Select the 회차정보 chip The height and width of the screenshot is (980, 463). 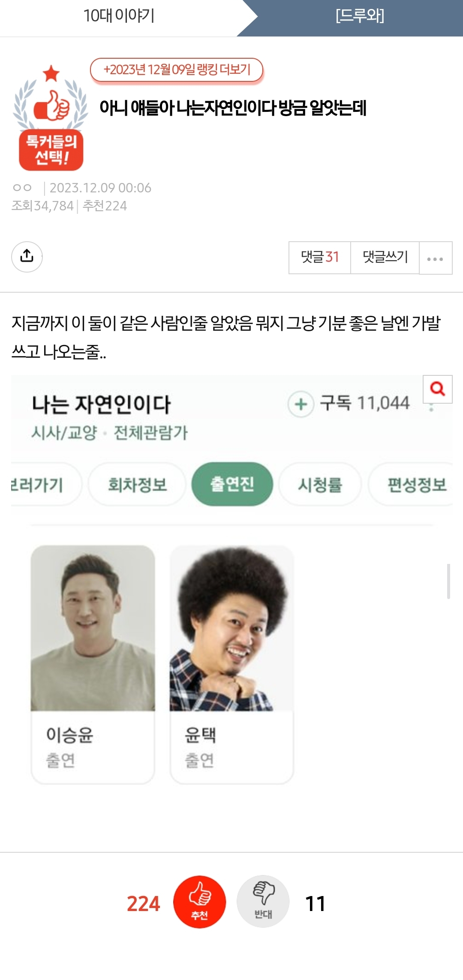(137, 485)
